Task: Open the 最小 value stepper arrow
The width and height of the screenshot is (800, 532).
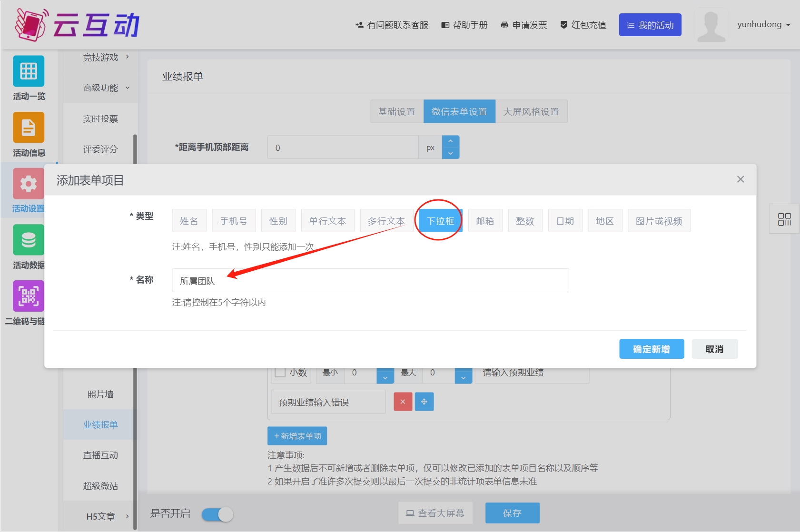Action: coord(385,376)
